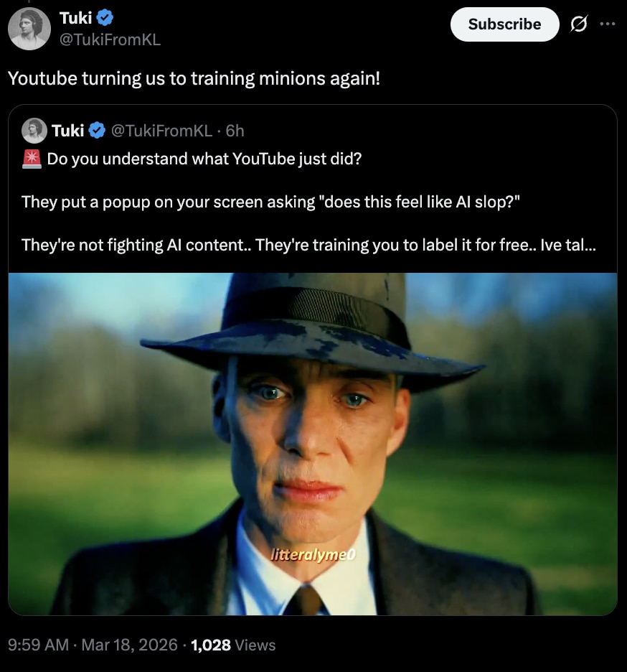The image size is (627, 672).
Task: Open the @TukiFromKL handle in quoted post
Action: click(162, 131)
